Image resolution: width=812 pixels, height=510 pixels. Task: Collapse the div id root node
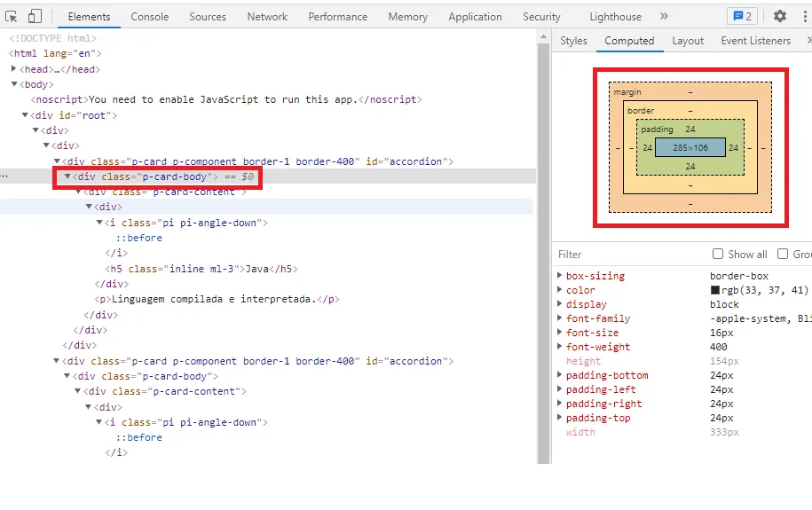(24, 115)
